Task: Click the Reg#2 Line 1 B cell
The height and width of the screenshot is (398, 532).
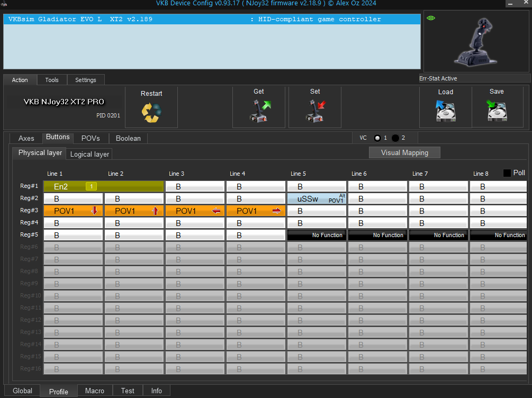Action: click(73, 198)
